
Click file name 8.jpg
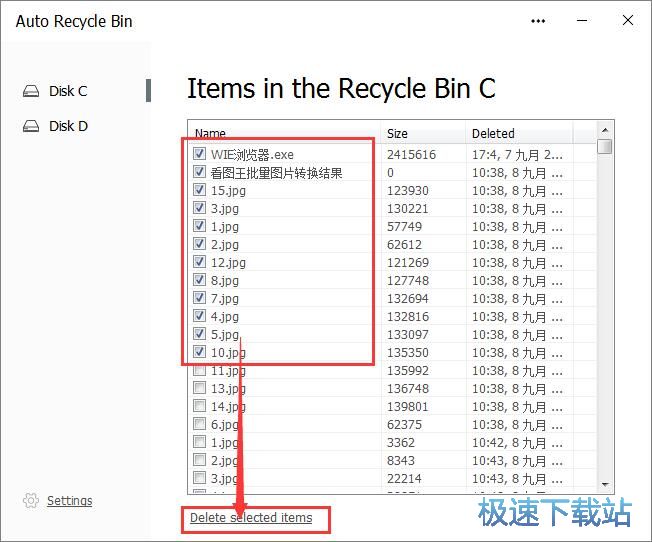pyautogui.click(x=225, y=281)
